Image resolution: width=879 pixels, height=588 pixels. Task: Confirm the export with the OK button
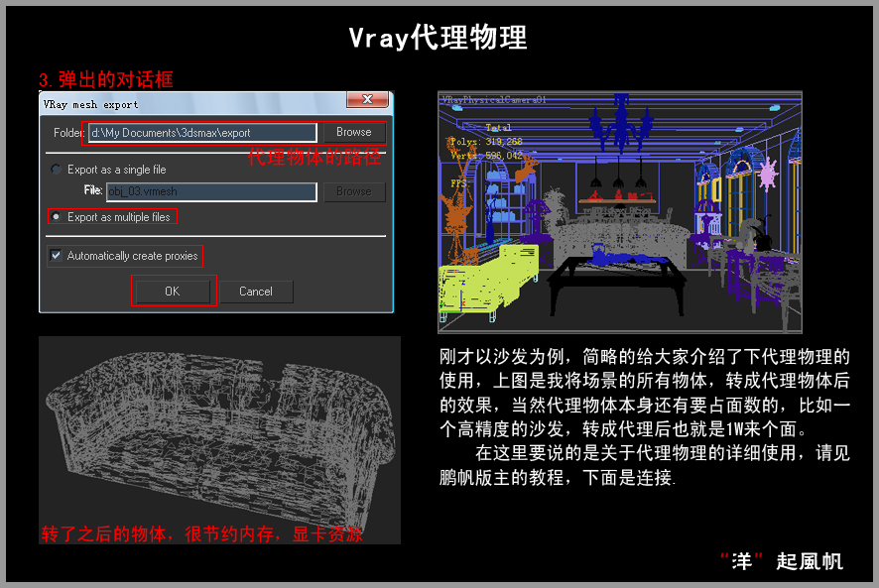pos(173,292)
